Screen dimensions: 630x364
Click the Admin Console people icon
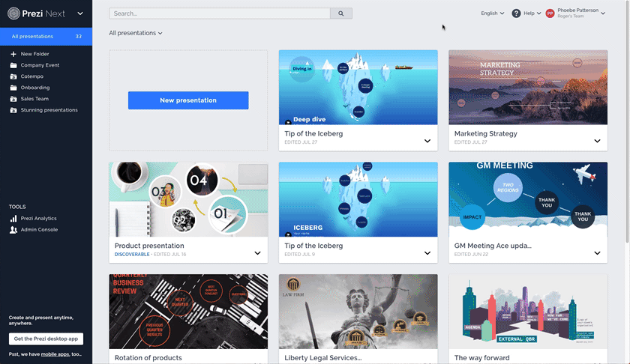[13, 230]
